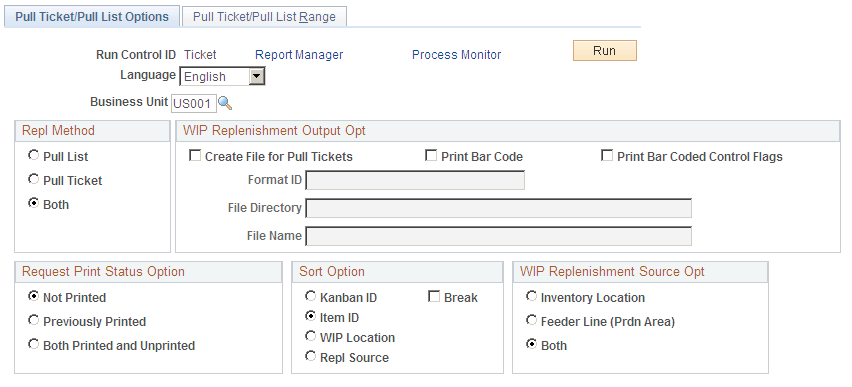Select Both Printed and Unprinted option
Image resolution: width=852 pixels, height=387 pixels.
tap(34, 344)
